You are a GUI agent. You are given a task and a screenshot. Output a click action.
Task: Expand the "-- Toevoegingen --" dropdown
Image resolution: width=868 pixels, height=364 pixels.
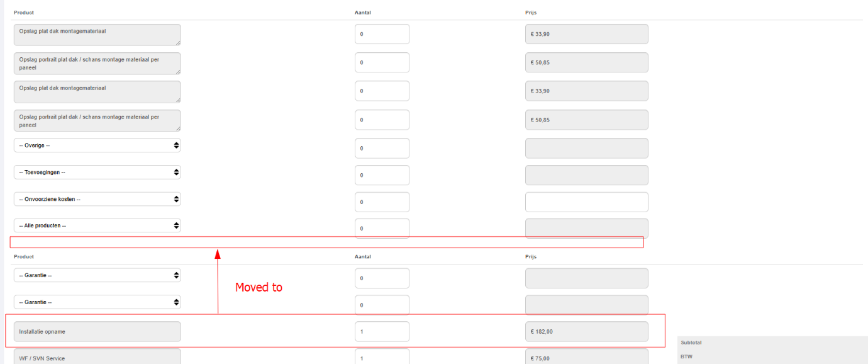(97, 173)
